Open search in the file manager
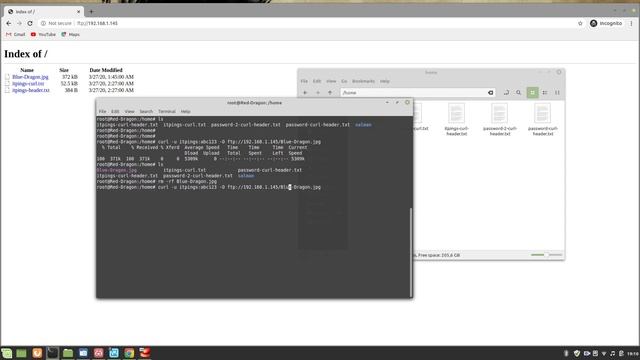The width and height of the screenshot is (640, 360). (518, 93)
